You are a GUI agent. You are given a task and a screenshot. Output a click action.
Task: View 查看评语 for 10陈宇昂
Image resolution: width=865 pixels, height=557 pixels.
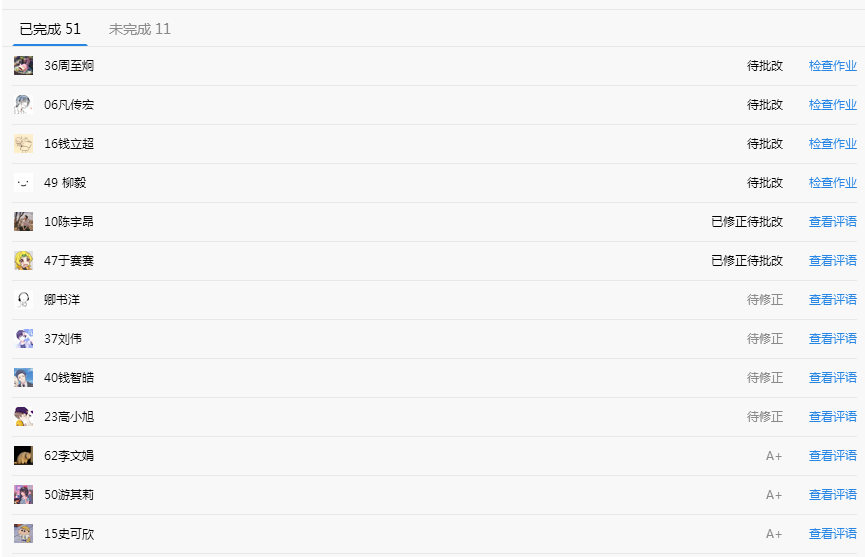coord(832,222)
